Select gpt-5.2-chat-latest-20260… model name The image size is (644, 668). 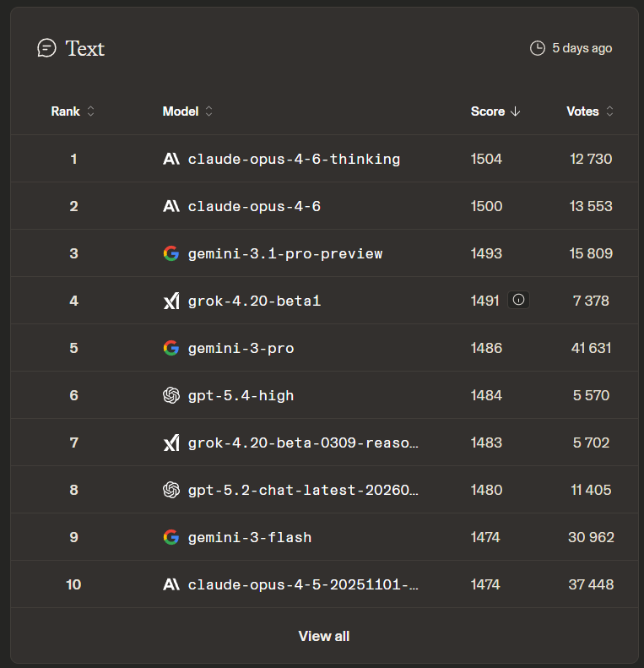click(x=303, y=491)
